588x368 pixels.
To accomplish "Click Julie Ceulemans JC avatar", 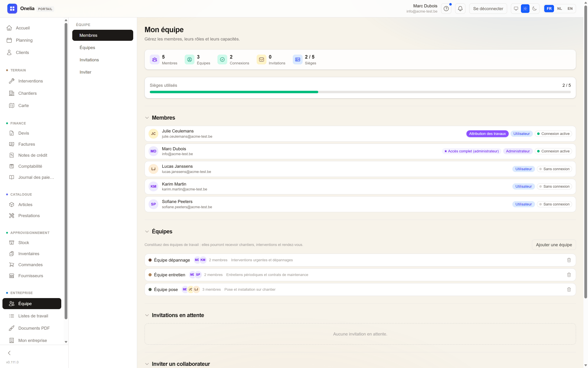I will [x=153, y=134].
